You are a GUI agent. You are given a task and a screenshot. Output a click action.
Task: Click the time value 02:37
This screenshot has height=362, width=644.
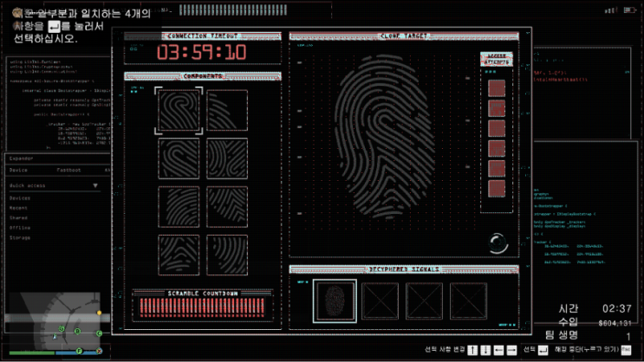[617, 308]
